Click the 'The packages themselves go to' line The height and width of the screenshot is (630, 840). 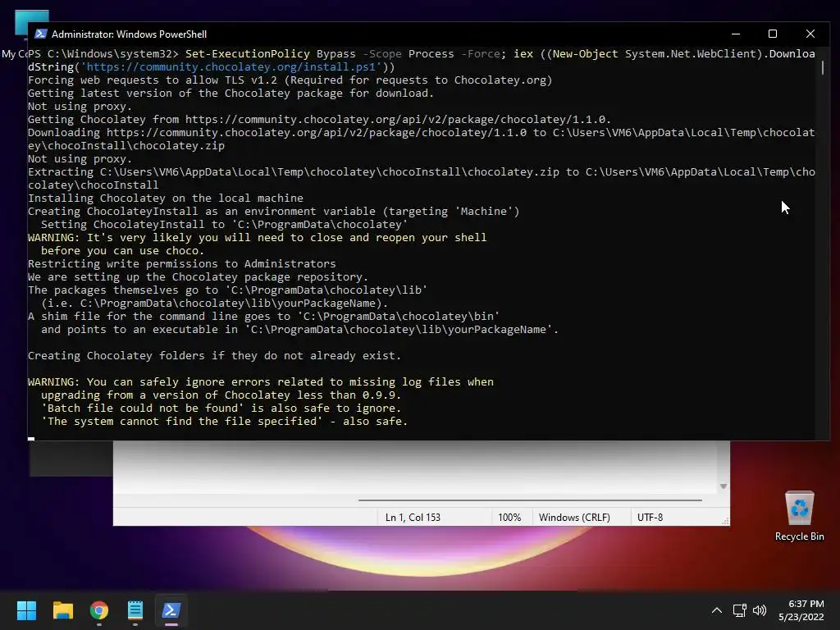tap(228, 290)
